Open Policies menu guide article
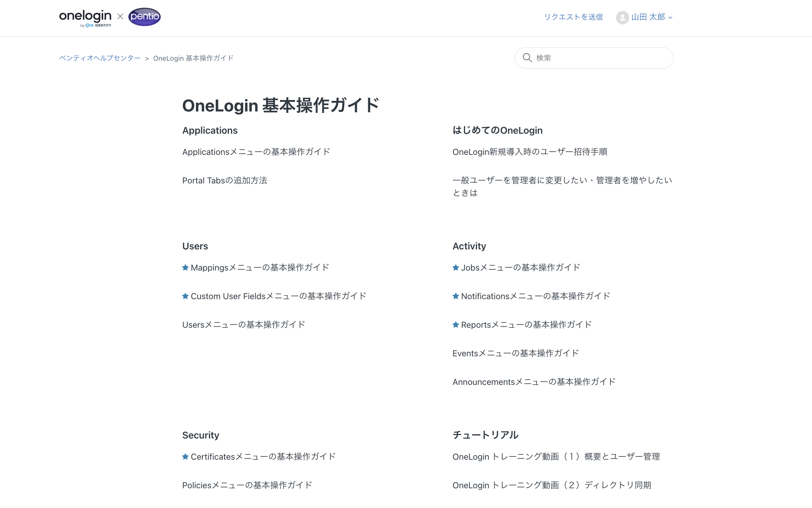Screen dimensions: 812x508 point(247,485)
